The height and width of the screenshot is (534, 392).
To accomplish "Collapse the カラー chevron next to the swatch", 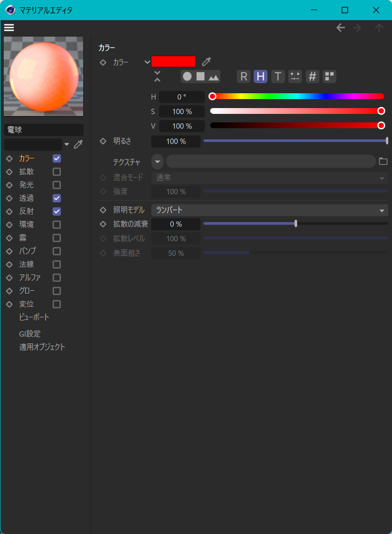I will 147,62.
